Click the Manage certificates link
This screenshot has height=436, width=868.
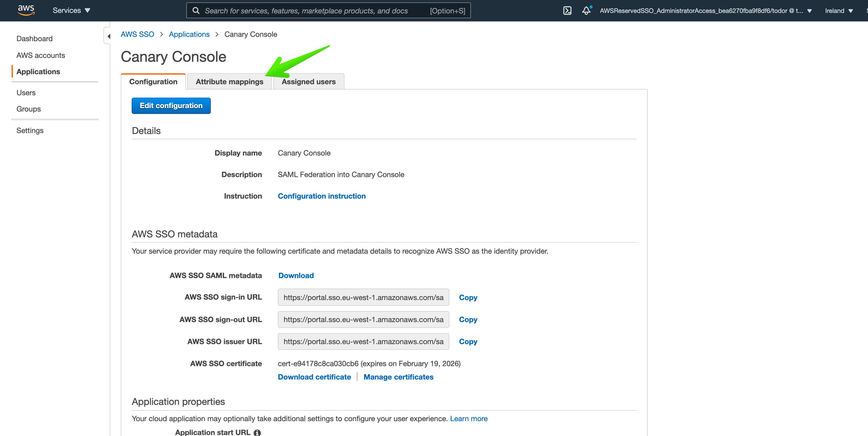coord(398,377)
